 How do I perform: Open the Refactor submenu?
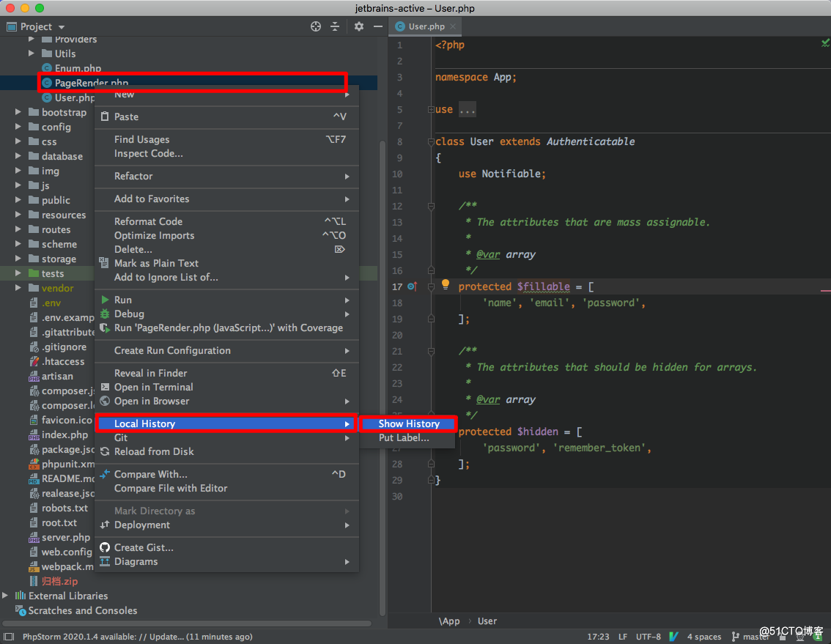[227, 176]
